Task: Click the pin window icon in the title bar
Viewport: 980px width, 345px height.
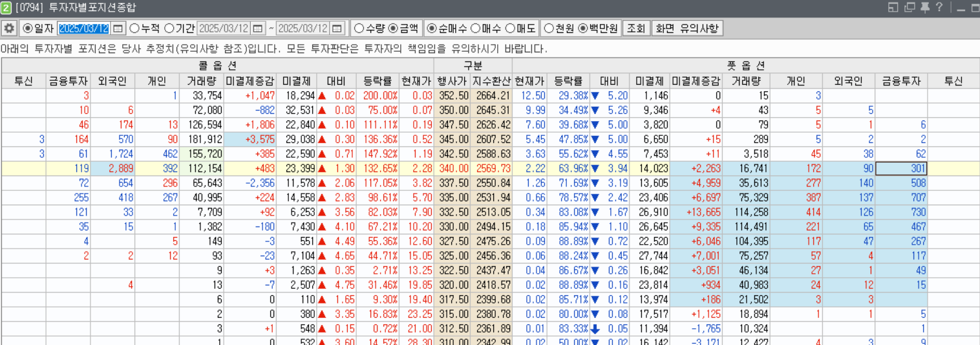Action: pos(925,7)
